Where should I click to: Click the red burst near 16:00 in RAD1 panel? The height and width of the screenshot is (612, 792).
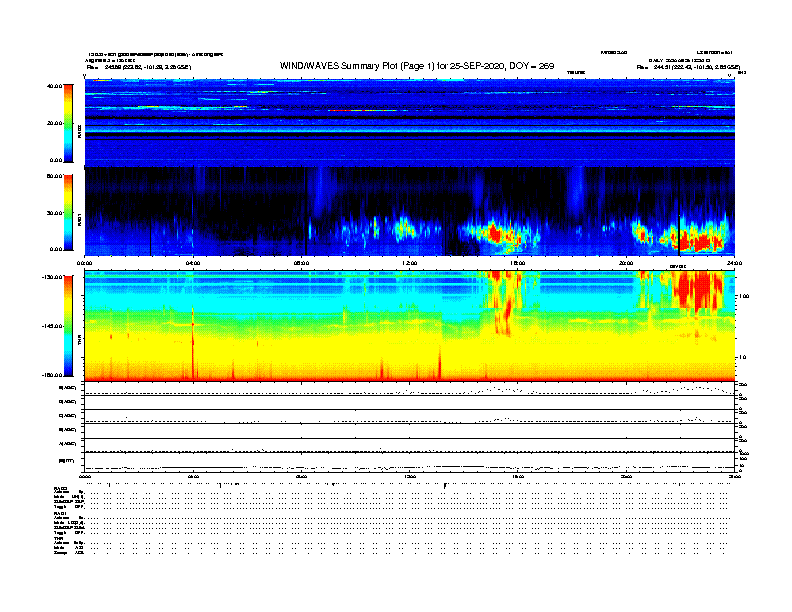point(497,235)
